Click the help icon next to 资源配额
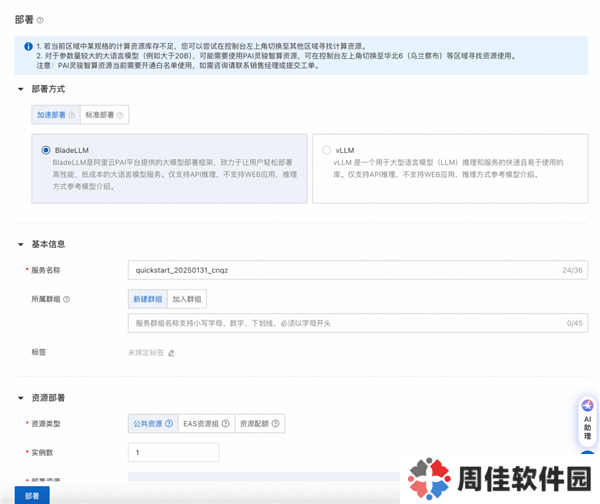 pyautogui.click(x=276, y=424)
